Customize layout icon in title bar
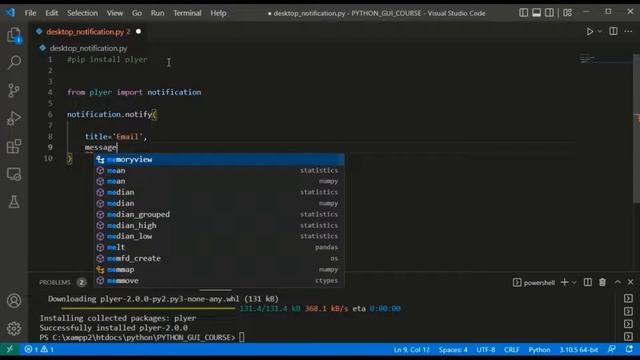 pyautogui.click(x=567, y=13)
